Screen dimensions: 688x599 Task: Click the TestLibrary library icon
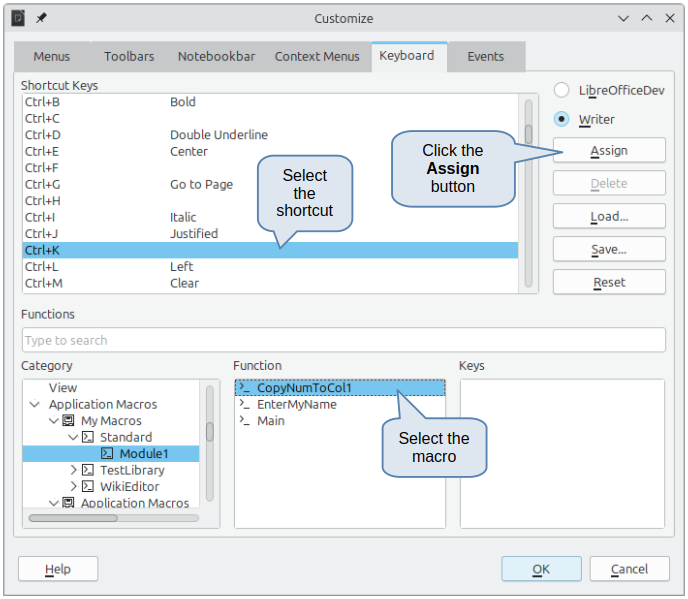[88, 470]
